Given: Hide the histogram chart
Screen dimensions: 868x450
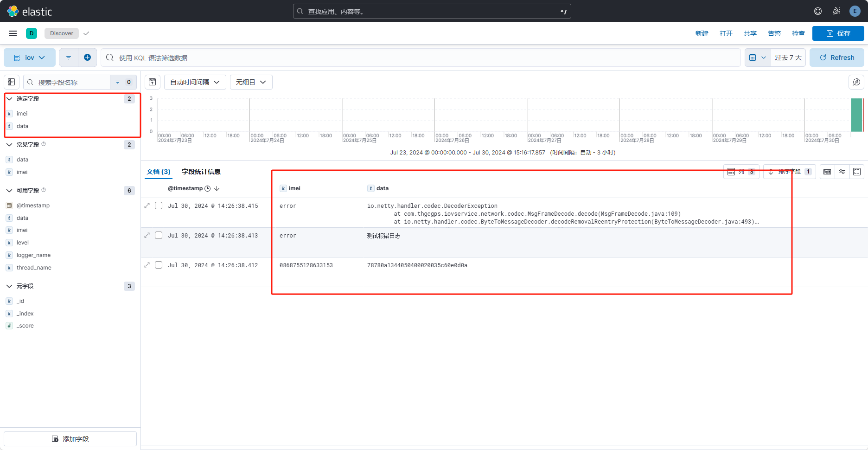Looking at the screenshot, I should [153, 82].
